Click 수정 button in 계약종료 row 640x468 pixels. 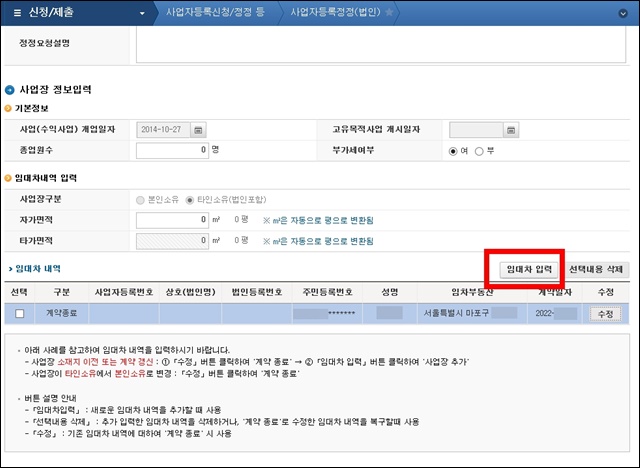click(x=605, y=314)
